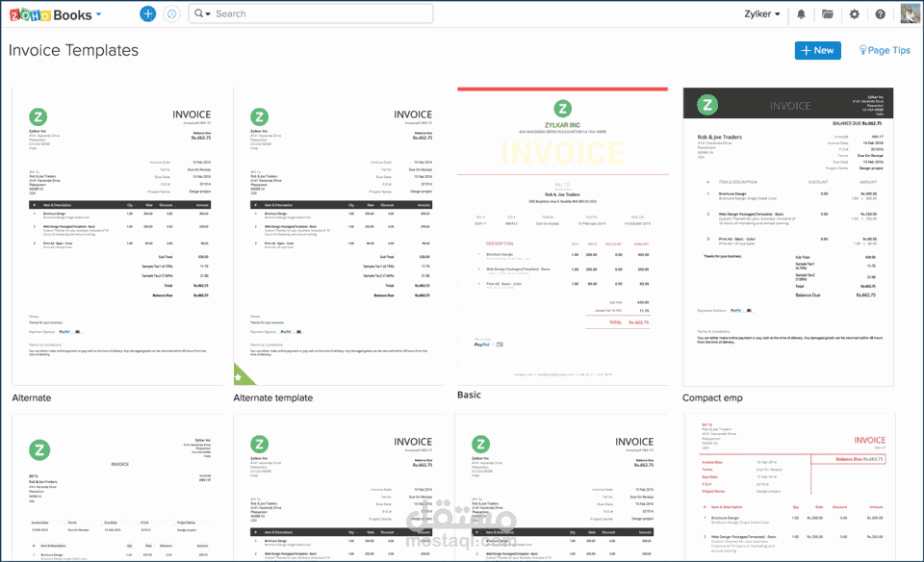Viewport: 924px width, 562px height.
Task: Click the 'Alternate template' name label
Action: point(272,397)
